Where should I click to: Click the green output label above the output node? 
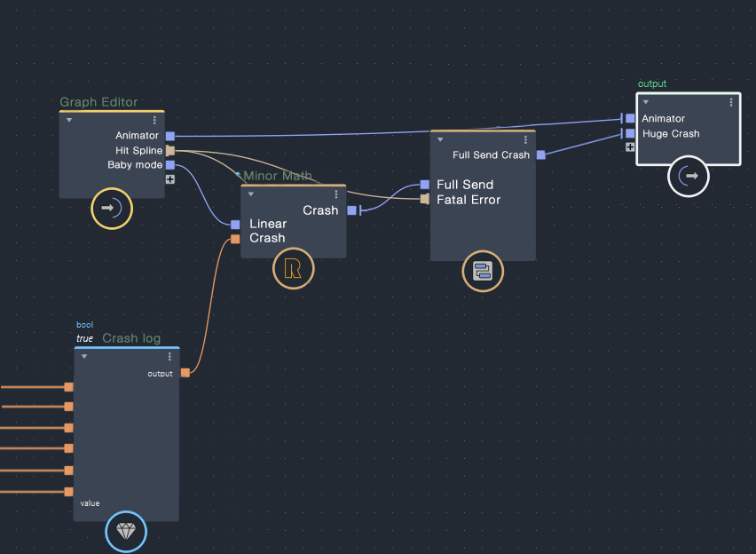click(652, 84)
